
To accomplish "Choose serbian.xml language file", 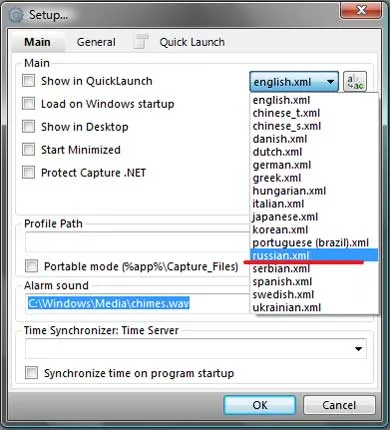I will (x=314, y=269).
